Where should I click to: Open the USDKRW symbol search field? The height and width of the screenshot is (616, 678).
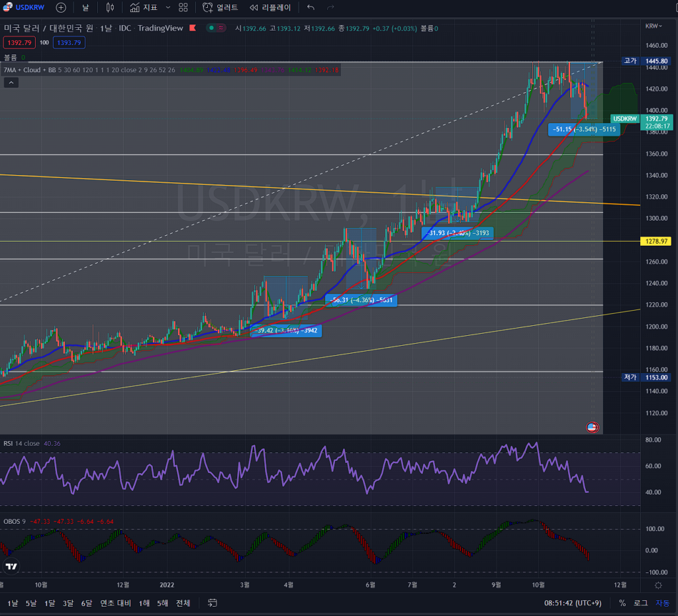(x=26, y=8)
